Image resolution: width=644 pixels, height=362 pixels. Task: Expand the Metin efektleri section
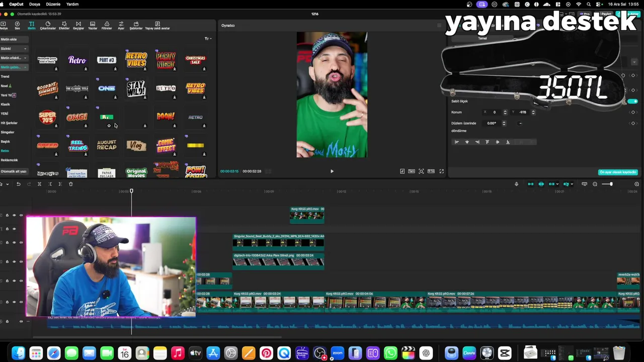[14, 58]
